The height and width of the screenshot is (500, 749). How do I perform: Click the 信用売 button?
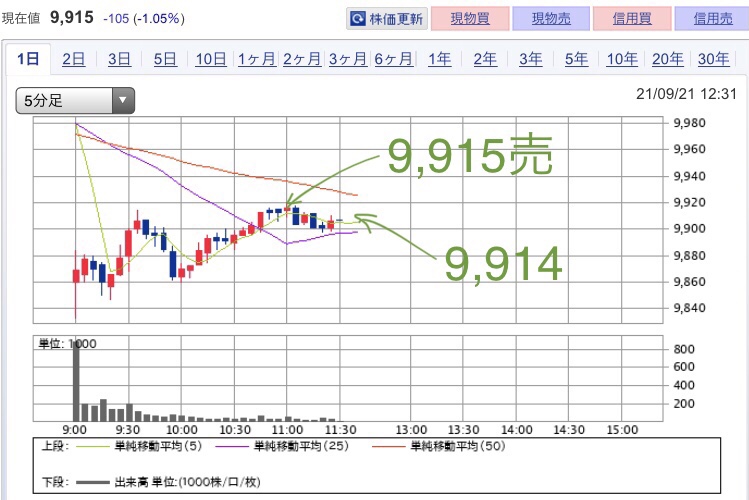tap(711, 18)
